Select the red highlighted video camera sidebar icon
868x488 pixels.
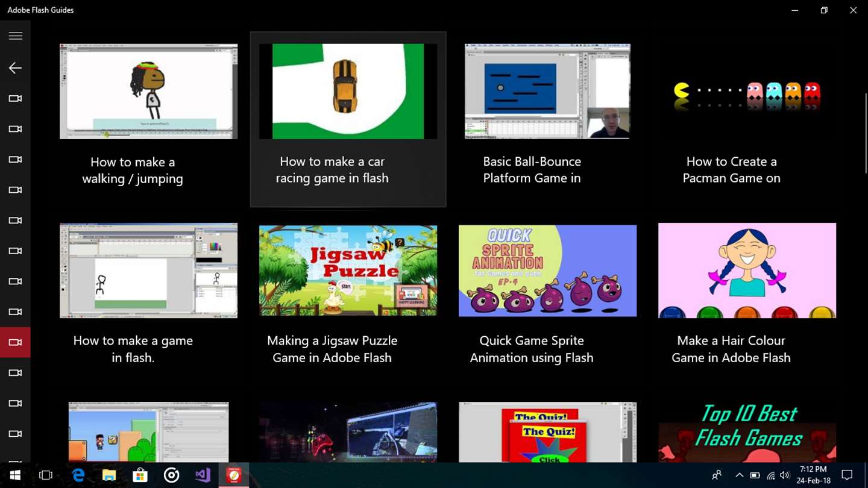(x=15, y=342)
